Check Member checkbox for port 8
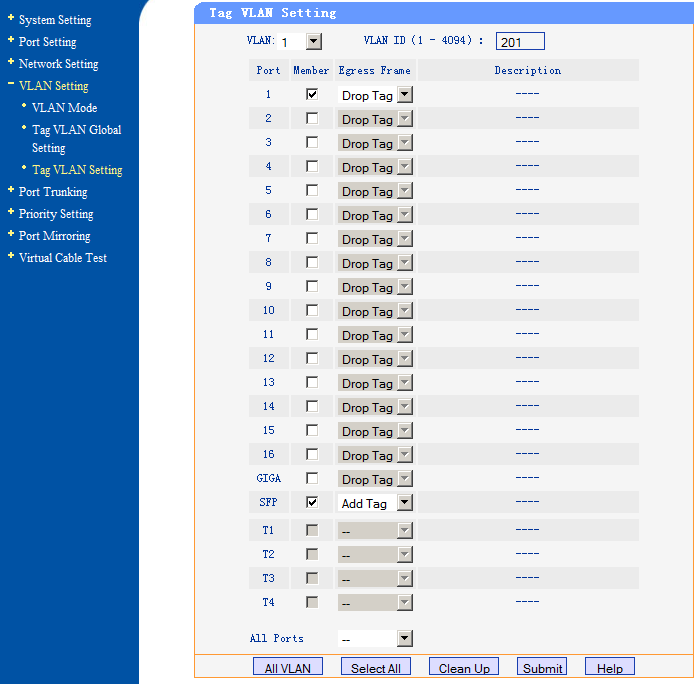The image size is (698, 684). click(312, 262)
